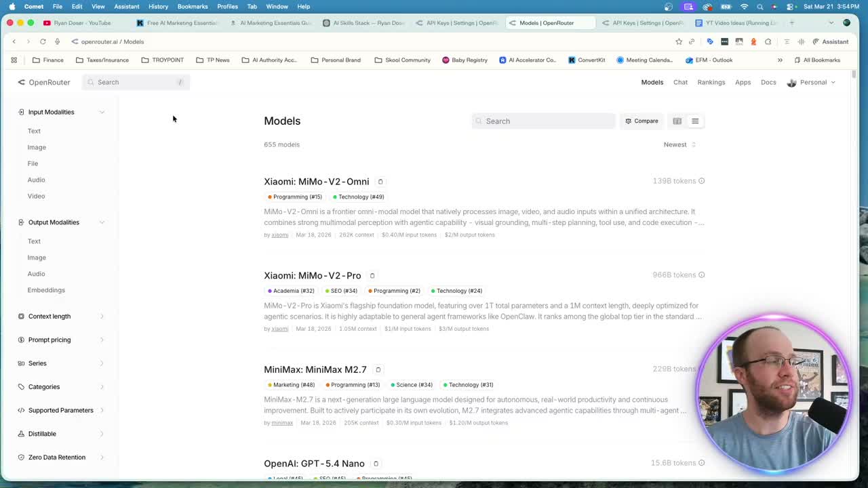The image size is (868, 488).
Task: Filter by Image input modality
Action: point(37,147)
